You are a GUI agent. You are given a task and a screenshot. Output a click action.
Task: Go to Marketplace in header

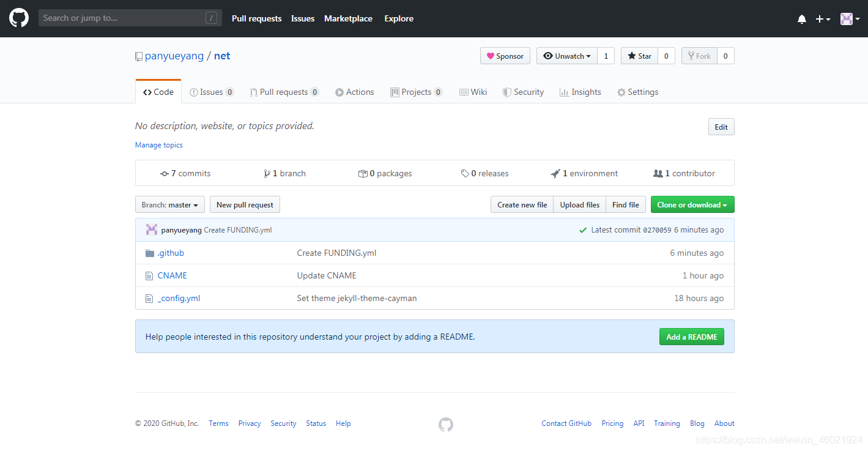click(x=348, y=18)
